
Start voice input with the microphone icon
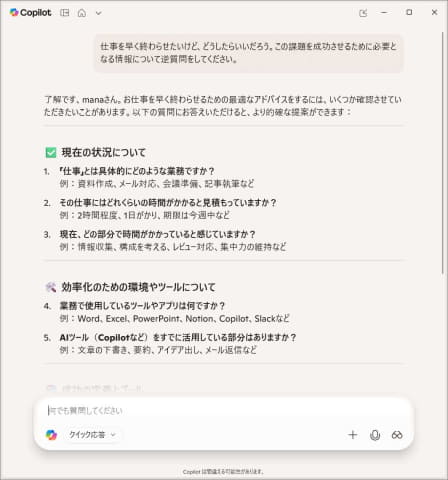coord(375,435)
